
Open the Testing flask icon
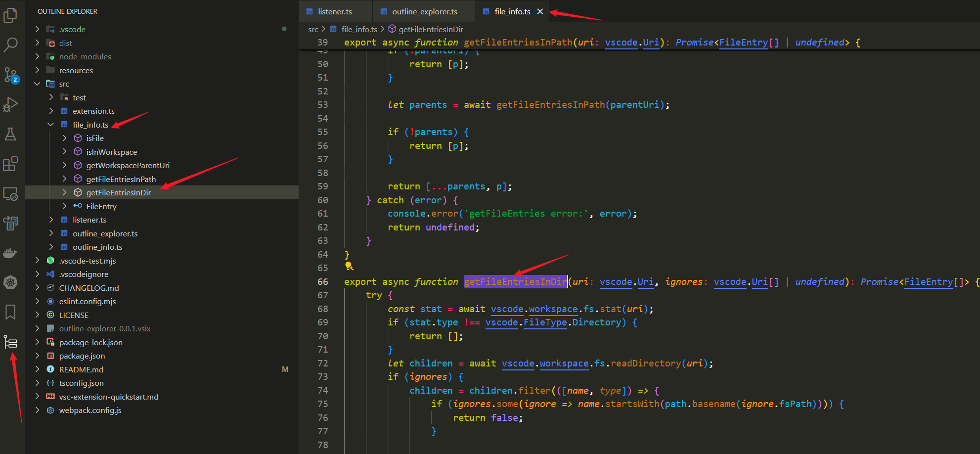point(10,134)
